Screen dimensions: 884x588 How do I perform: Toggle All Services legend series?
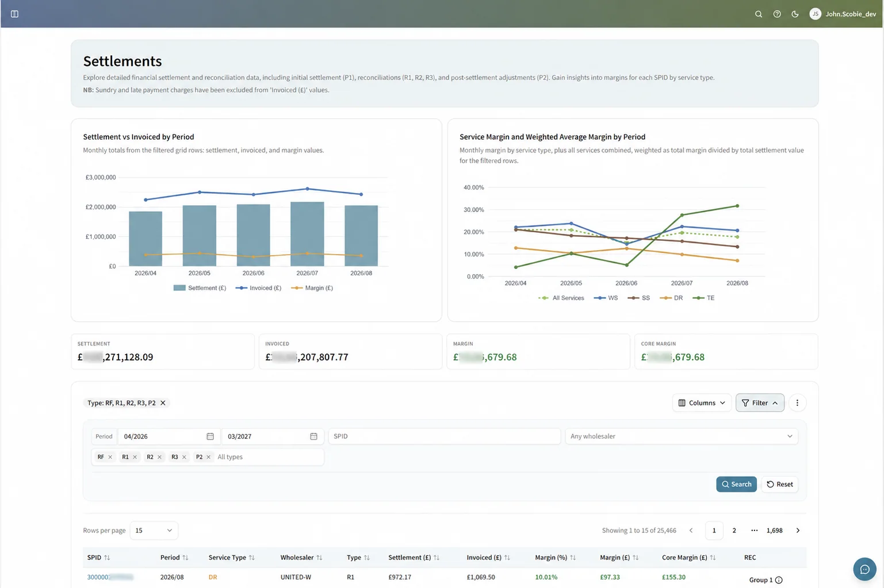561,298
